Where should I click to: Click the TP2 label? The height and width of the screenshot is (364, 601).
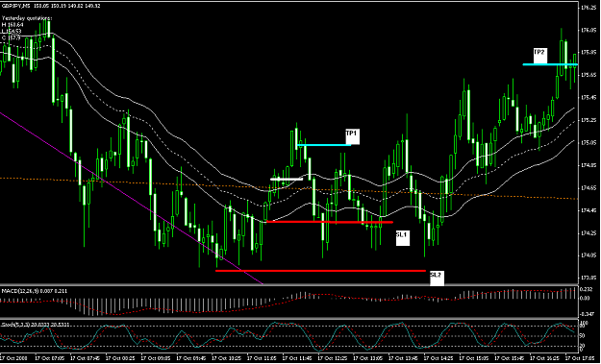coord(539,56)
